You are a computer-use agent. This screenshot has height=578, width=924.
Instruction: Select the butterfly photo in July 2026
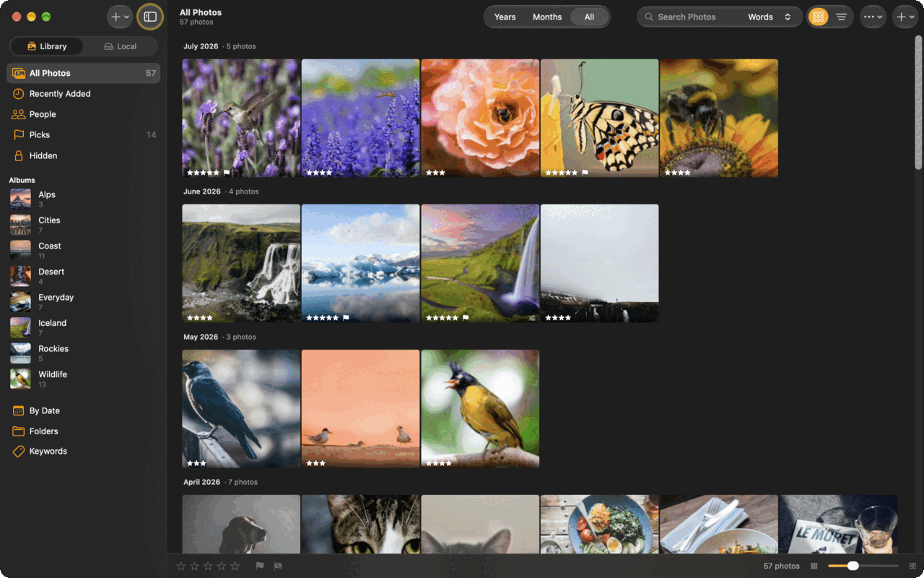pos(599,118)
